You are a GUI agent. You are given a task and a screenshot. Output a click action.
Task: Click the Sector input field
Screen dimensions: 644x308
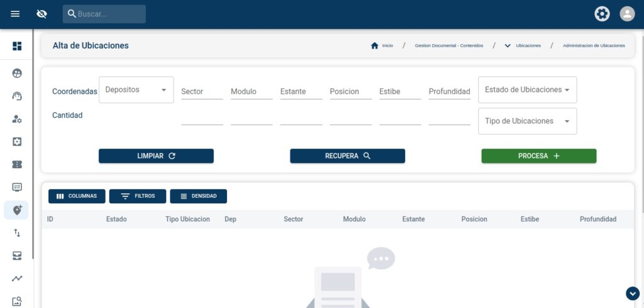202,92
